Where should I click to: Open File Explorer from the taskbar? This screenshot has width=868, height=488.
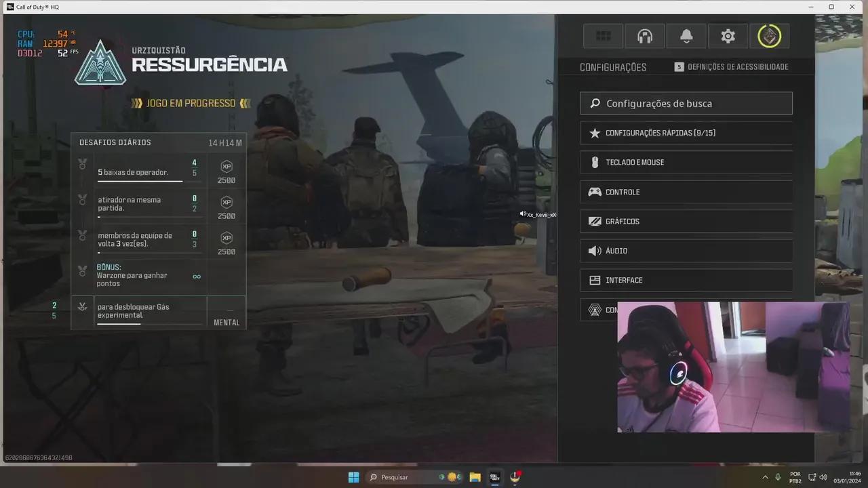475,477
